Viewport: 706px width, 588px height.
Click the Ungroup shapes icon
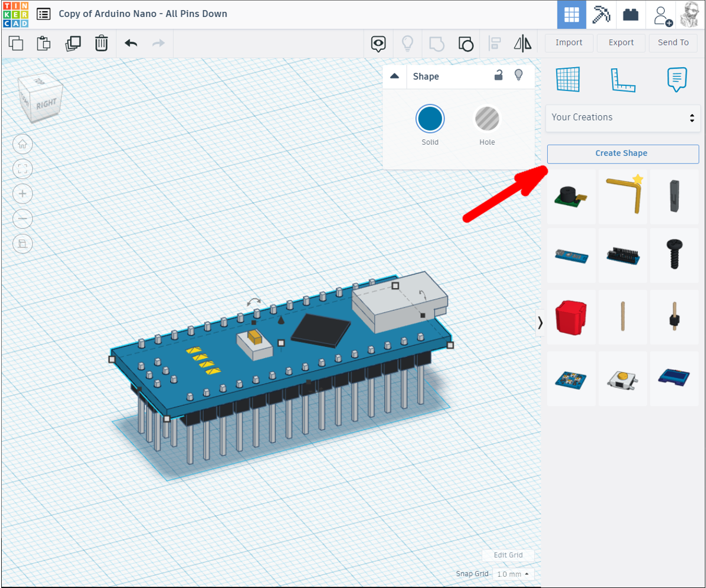[x=465, y=44]
